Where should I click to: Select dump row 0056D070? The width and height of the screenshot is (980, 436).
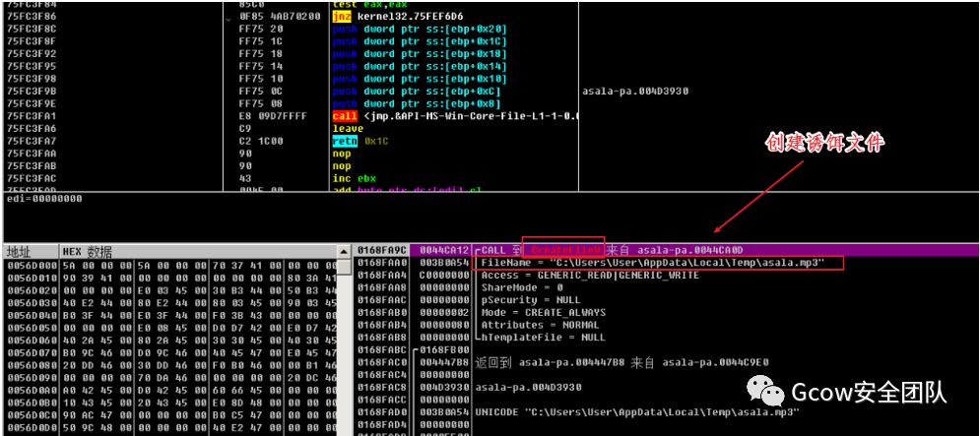tap(170, 353)
